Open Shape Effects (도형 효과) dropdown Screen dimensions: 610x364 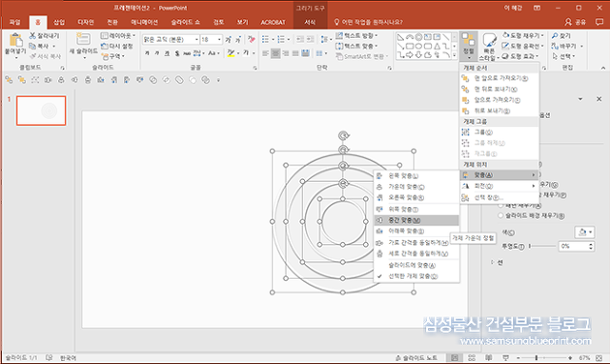click(x=521, y=56)
